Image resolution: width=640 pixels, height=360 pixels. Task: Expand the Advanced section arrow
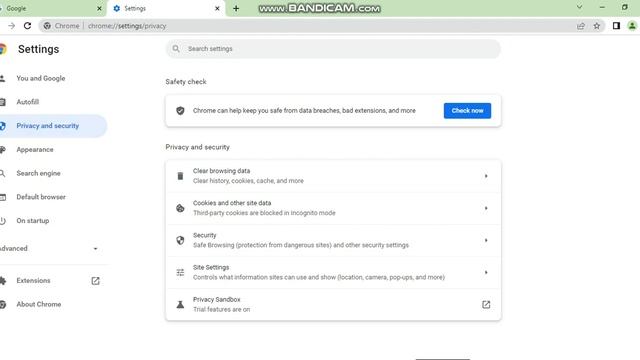(95, 249)
